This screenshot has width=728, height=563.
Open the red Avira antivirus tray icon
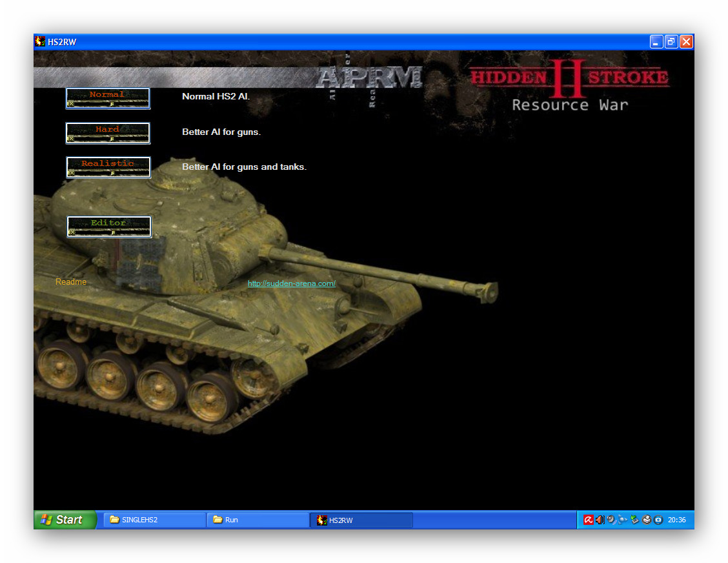coord(588,520)
